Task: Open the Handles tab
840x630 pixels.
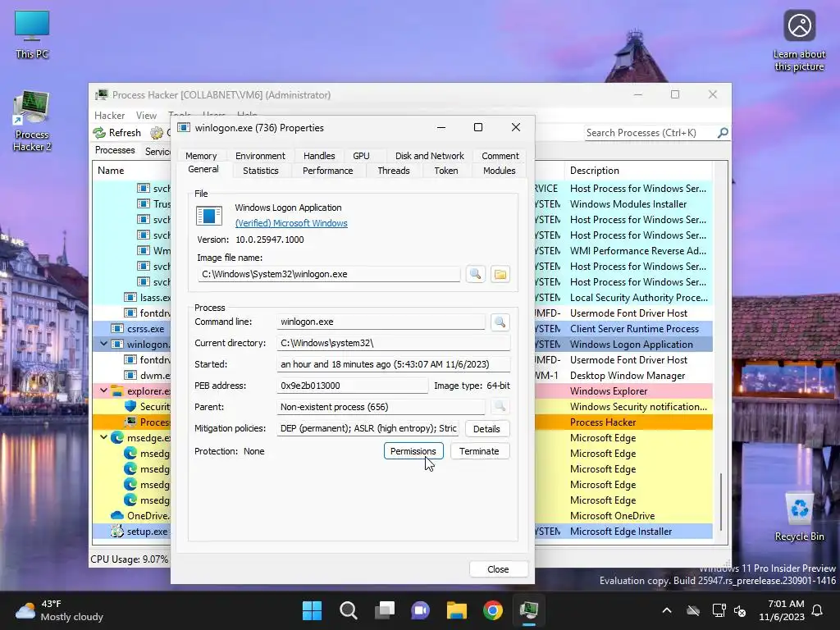Action: click(x=319, y=156)
